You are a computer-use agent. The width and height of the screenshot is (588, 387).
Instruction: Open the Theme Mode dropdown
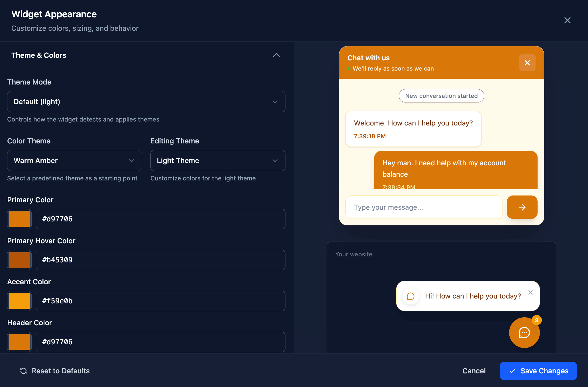(x=146, y=102)
